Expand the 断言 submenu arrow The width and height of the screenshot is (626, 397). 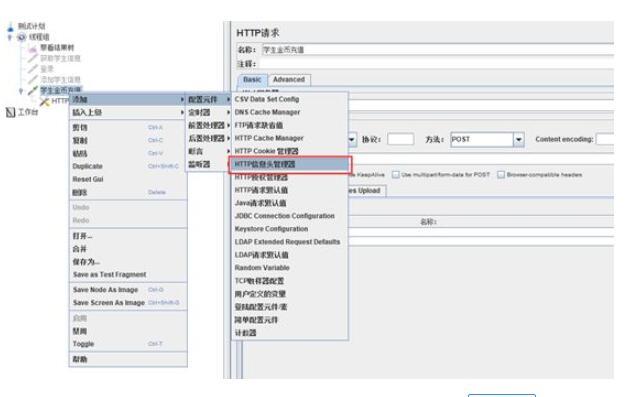pos(228,151)
